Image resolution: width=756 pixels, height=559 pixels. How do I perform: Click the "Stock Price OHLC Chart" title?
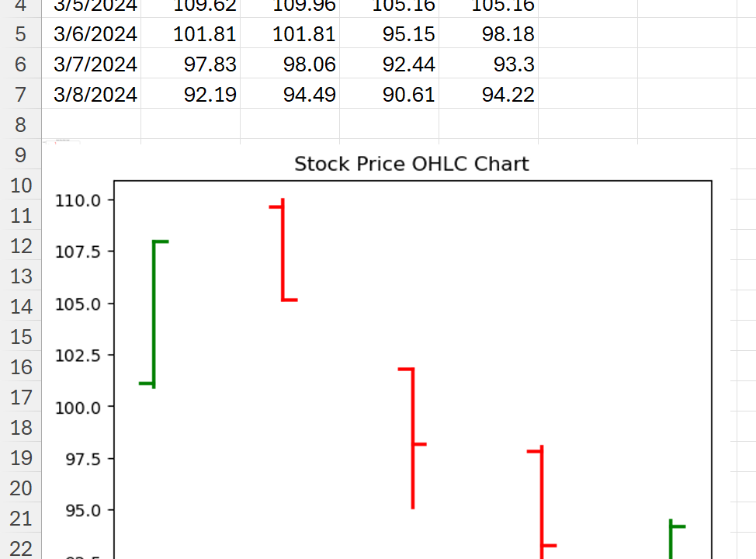(411, 164)
